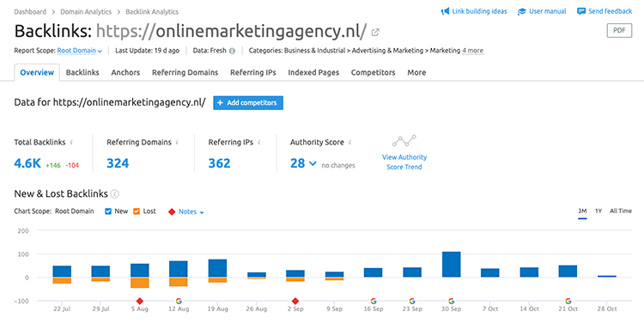The width and height of the screenshot is (644, 330).
Task: Click the Authority Score trend graph icon
Action: (404, 141)
